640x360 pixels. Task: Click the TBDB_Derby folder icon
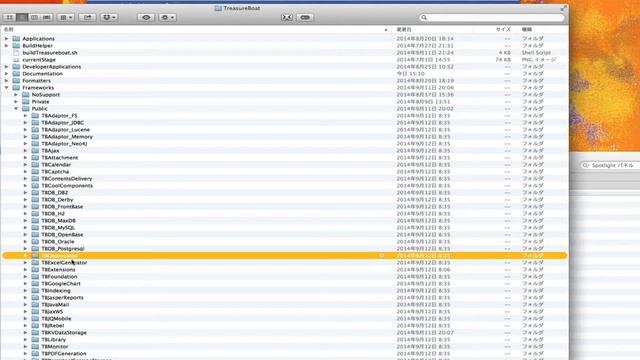click(35, 200)
